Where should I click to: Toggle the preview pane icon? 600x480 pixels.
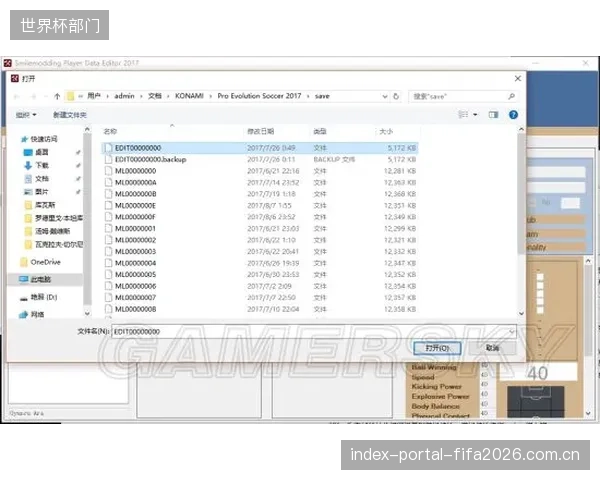click(493, 114)
